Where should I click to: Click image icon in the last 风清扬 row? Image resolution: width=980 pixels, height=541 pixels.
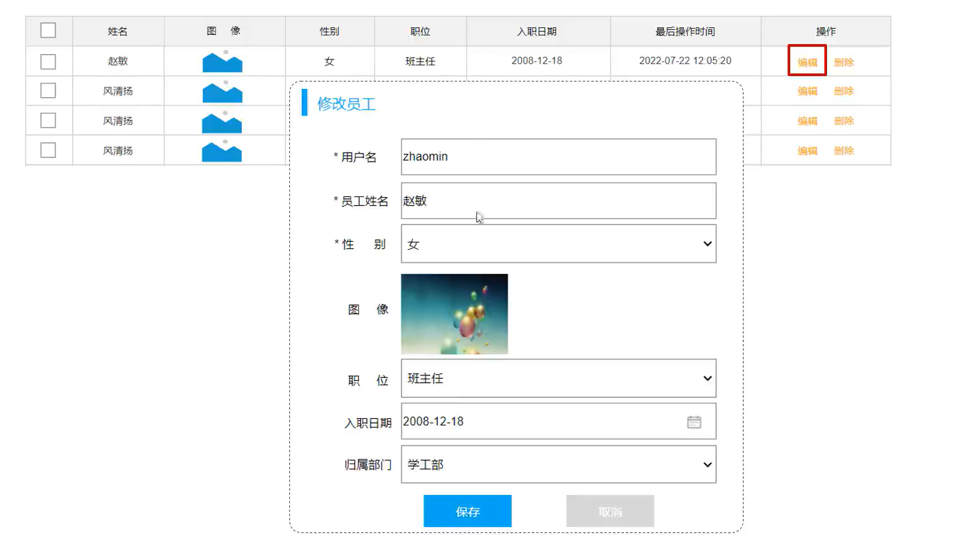tap(222, 150)
